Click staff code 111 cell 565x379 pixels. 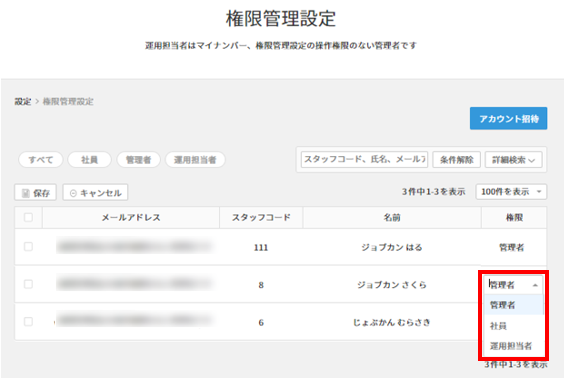(x=261, y=248)
